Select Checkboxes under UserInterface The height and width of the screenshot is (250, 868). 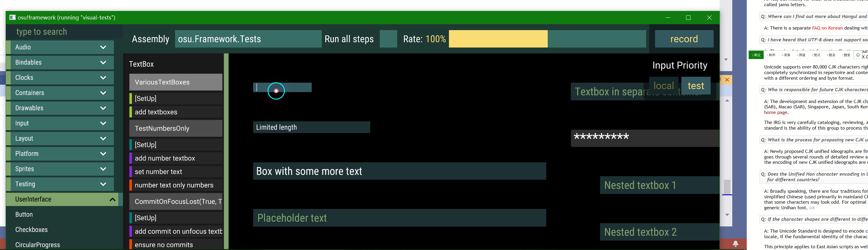[x=32, y=229]
